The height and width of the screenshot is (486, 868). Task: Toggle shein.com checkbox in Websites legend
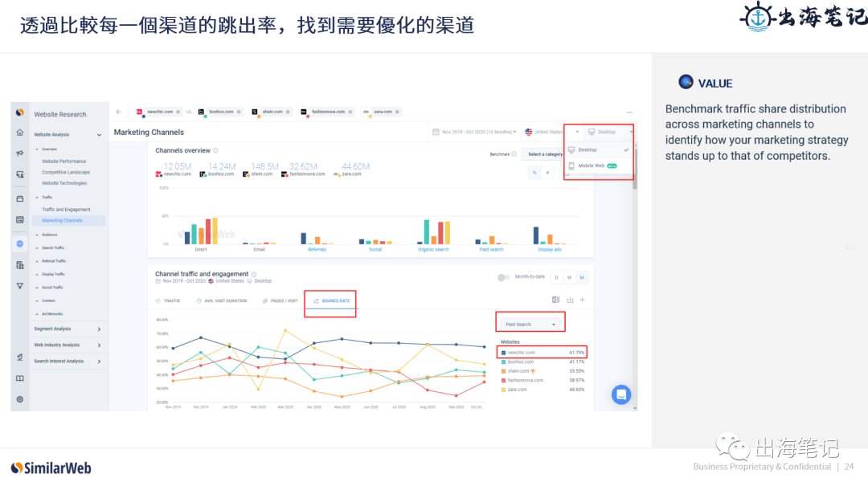click(503, 371)
